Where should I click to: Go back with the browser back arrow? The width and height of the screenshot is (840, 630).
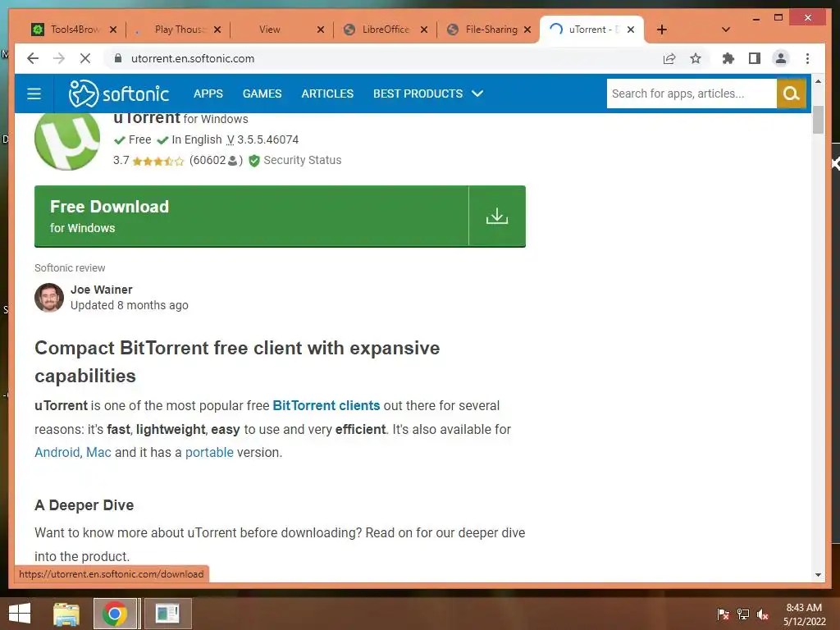33,58
